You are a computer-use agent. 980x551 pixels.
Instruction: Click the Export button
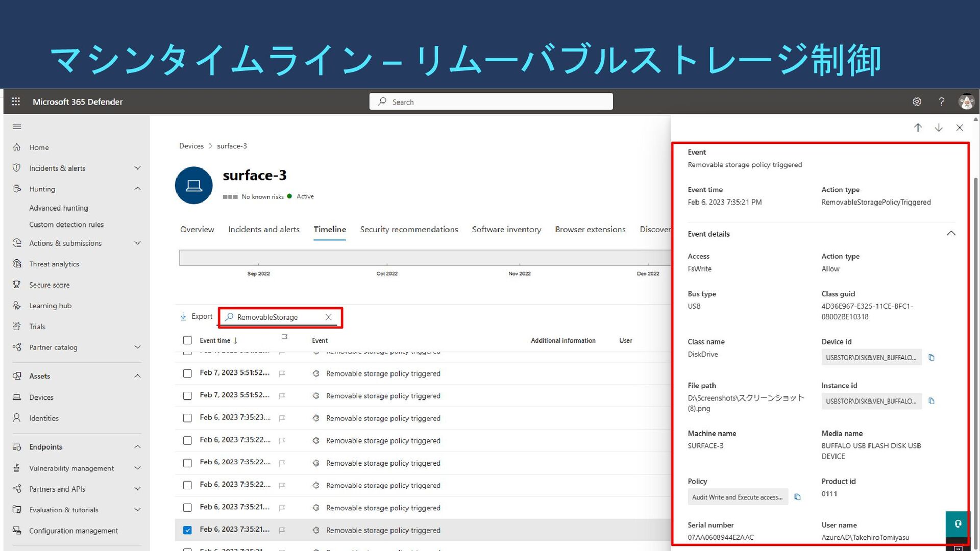pyautogui.click(x=197, y=316)
